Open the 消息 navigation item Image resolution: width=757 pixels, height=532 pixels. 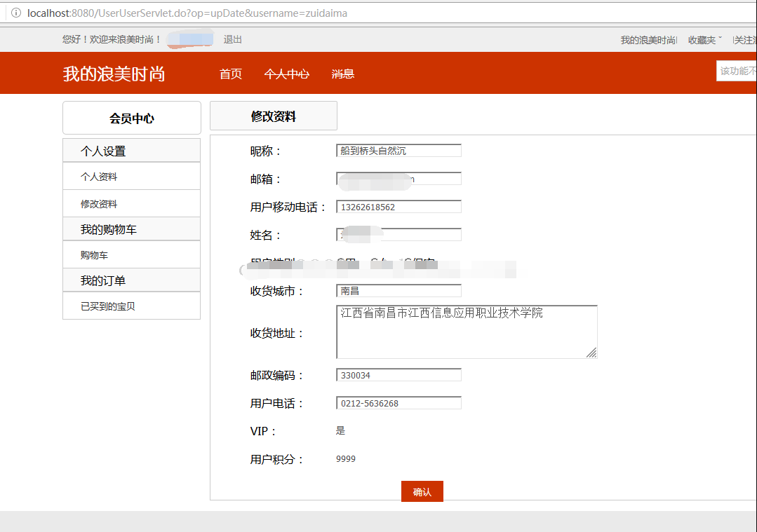[x=343, y=74]
